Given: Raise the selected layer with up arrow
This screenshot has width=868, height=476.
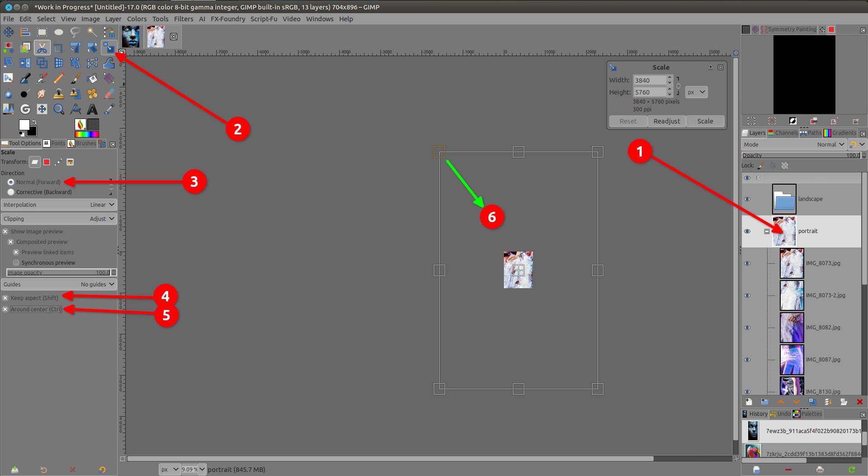Looking at the screenshot, I should [x=781, y=402].
